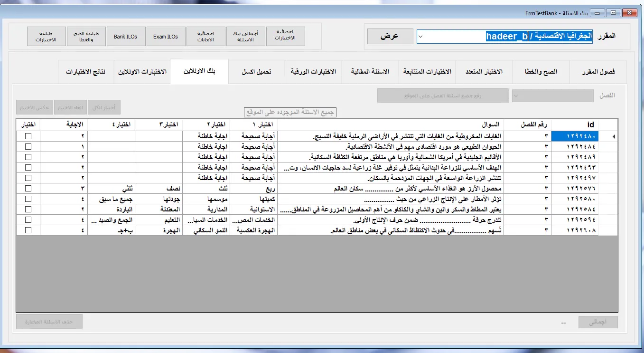
Task: Switch to the فصول المقرر tab
Action: 598,72
